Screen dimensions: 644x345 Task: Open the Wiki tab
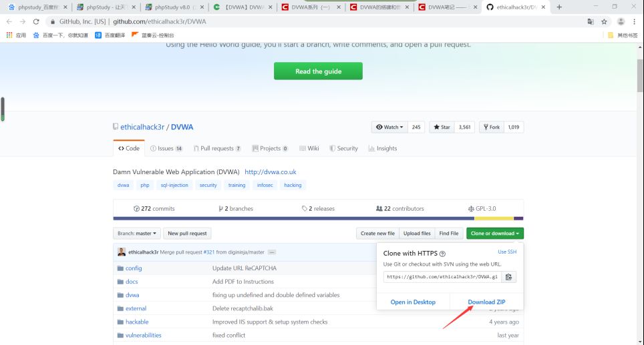point(309,149)
